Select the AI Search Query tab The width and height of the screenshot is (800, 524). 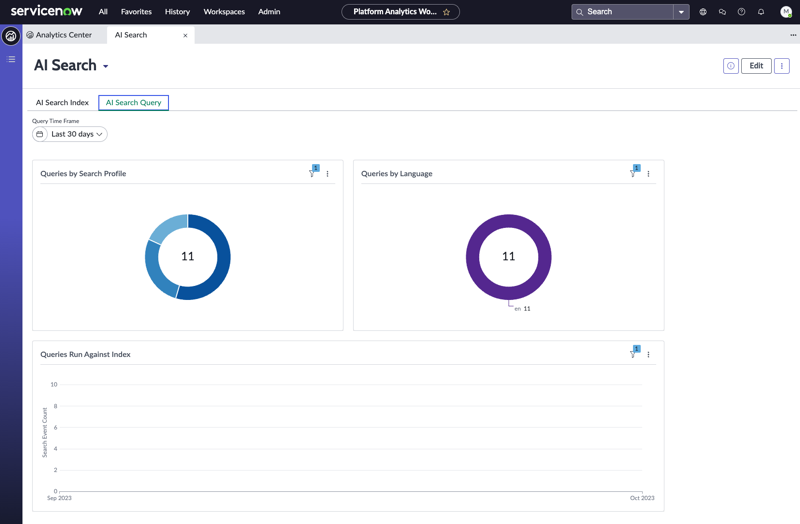click(133, 103)
